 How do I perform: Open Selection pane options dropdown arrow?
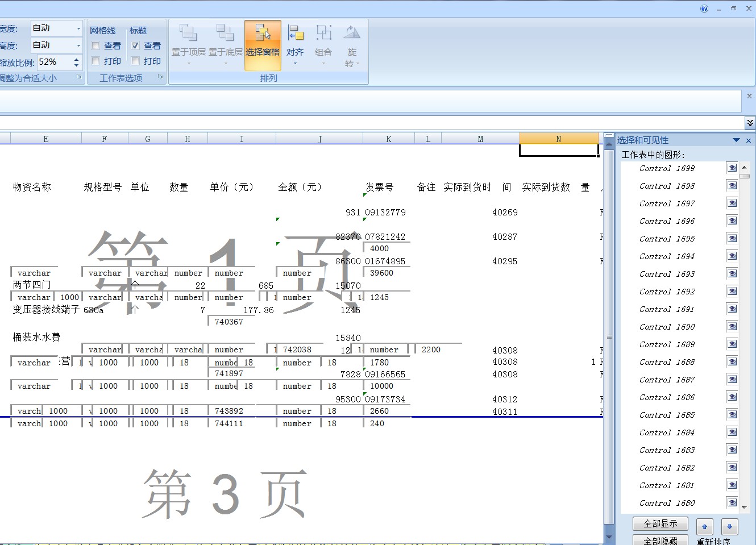click(x=737, y=140)
